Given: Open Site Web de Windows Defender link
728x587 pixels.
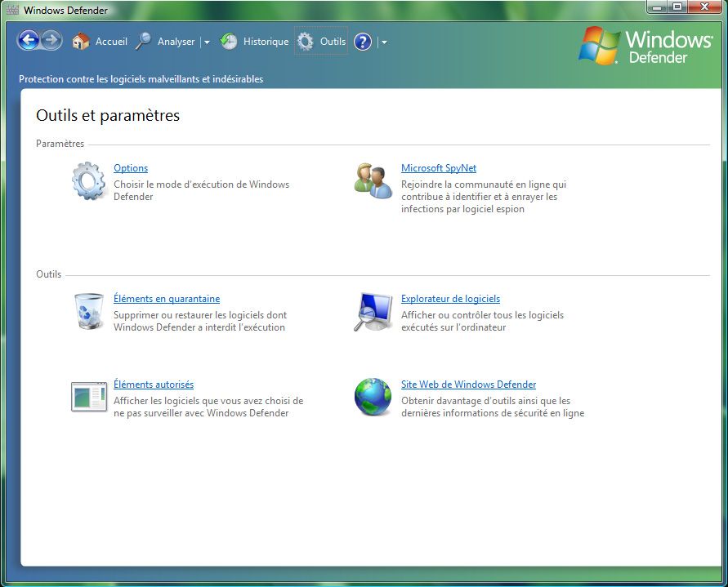Looking at the screenshot, I should [x=468, y=385].
